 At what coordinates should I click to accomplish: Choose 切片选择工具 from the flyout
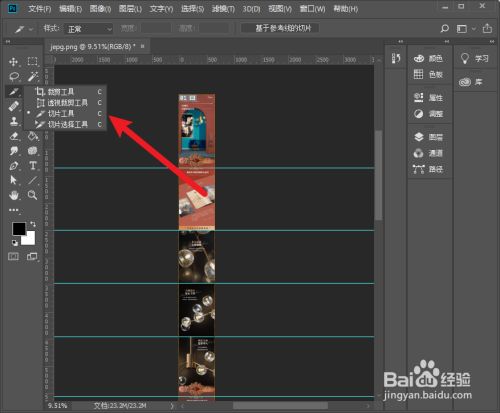(x=65, y=125)
